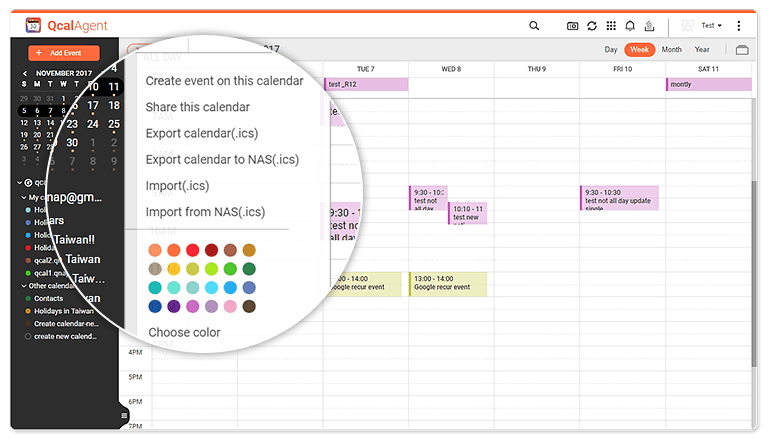This screenshot has width=768, height=439.
Task: Go to previous month in mini calendar
Action: (25, 73)
